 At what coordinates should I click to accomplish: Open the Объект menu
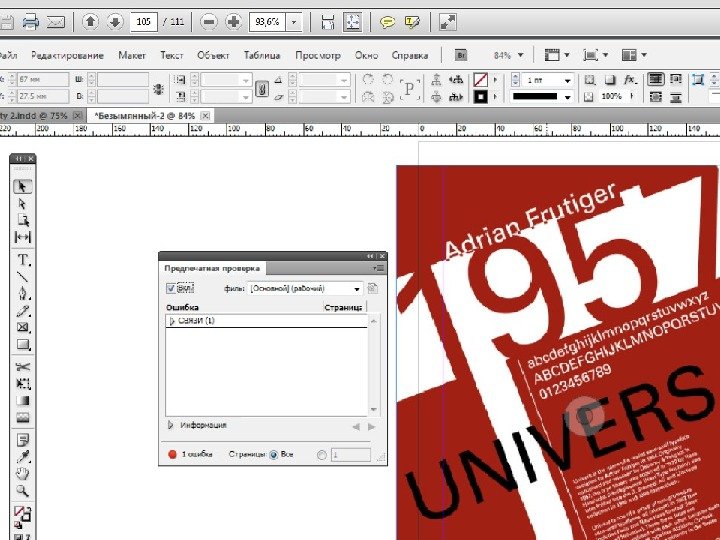coord(213,56)
